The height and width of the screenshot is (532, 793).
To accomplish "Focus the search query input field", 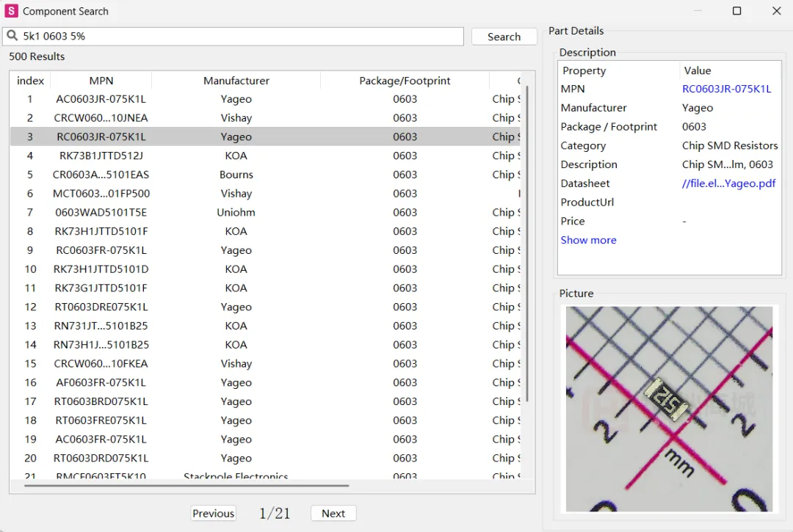I will click(233, 37).
